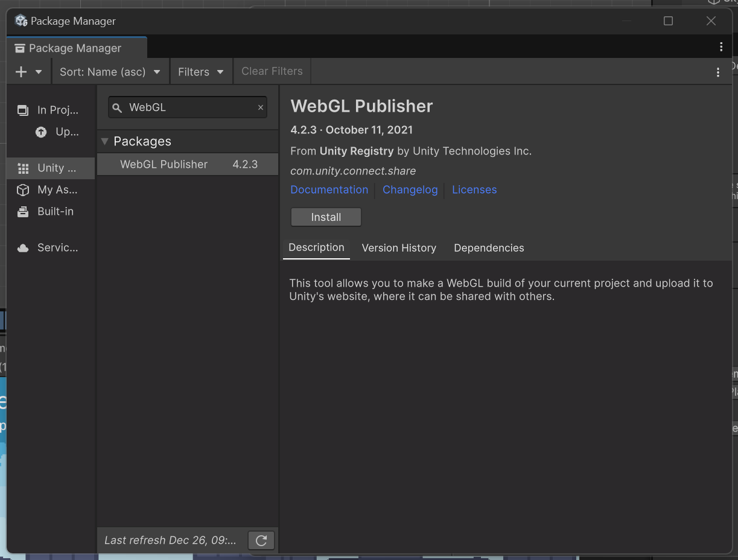Screen dimensions: 738x560
Task: Click version 4.2.3 in the package row
Action: tap(245, 164)
